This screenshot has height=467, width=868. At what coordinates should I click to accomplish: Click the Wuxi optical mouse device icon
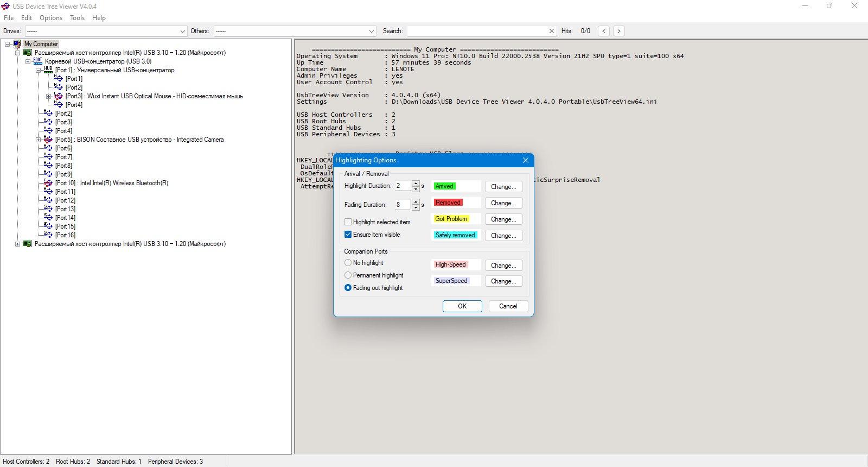(59, 96)
